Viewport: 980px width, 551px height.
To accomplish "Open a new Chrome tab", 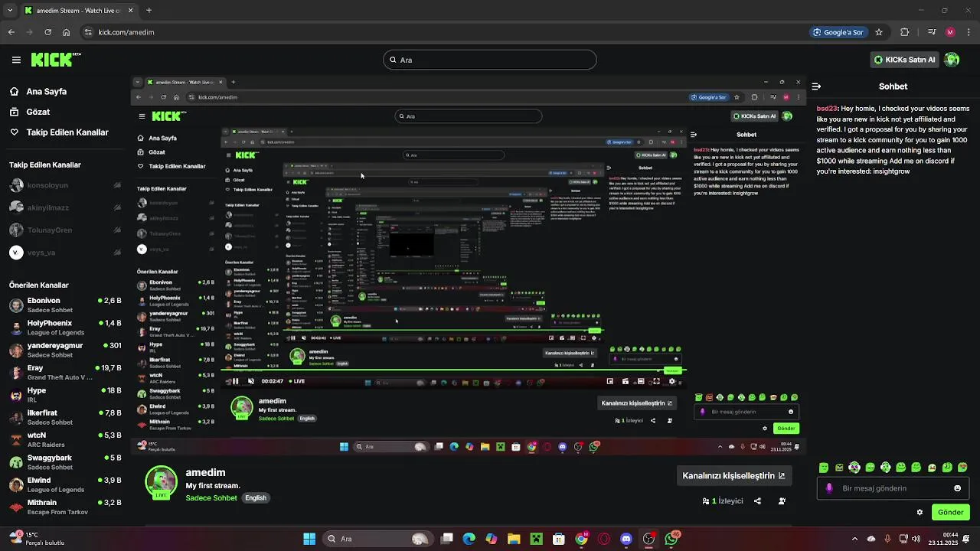I will [x=149, y=11].
